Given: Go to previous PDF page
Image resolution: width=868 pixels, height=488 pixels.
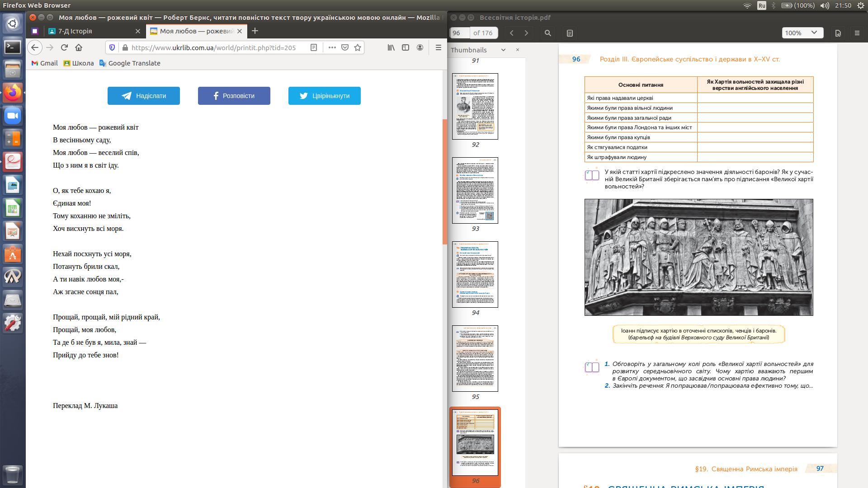Looking at the screenshot, I should click(x=512, y=33).
